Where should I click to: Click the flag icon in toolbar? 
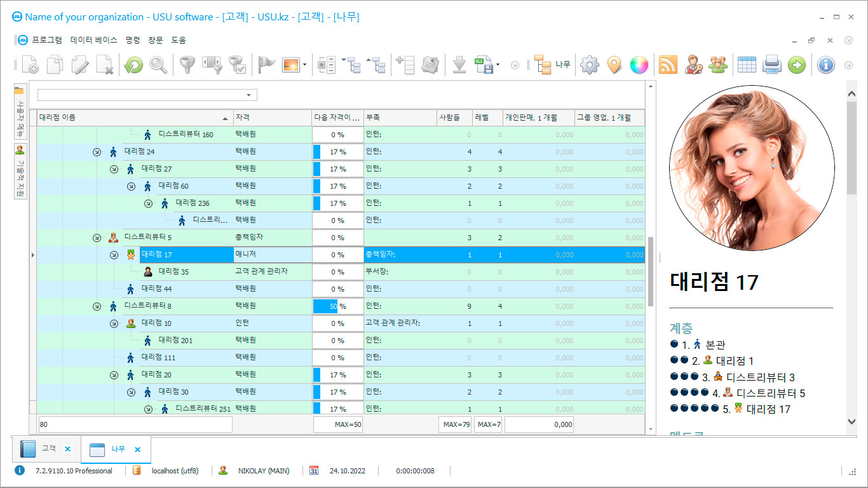[266, 65]
